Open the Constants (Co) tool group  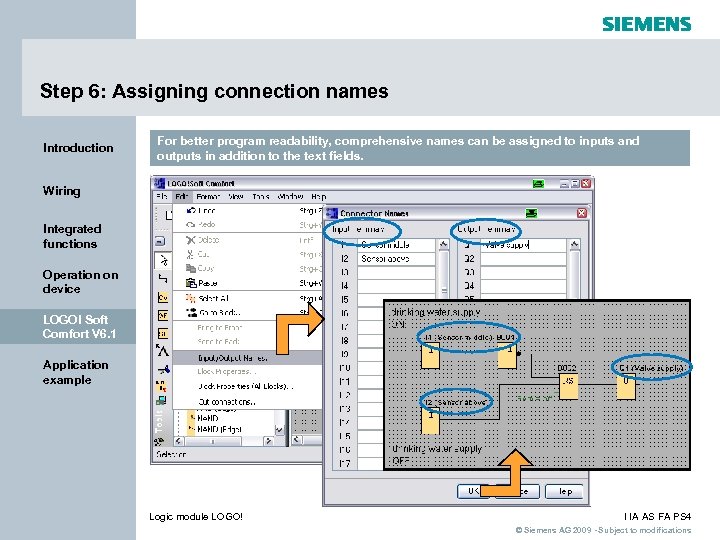(163, 298)
